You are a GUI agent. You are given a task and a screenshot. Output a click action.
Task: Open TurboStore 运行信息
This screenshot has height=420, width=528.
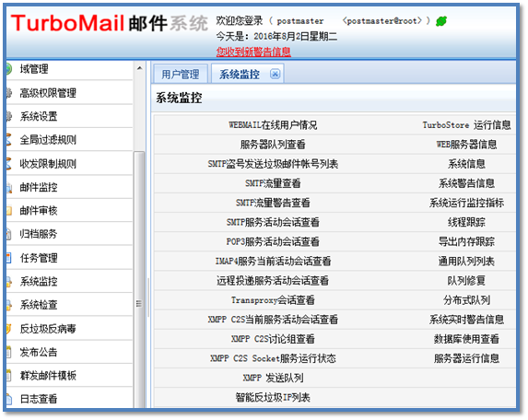coord(466,125)
